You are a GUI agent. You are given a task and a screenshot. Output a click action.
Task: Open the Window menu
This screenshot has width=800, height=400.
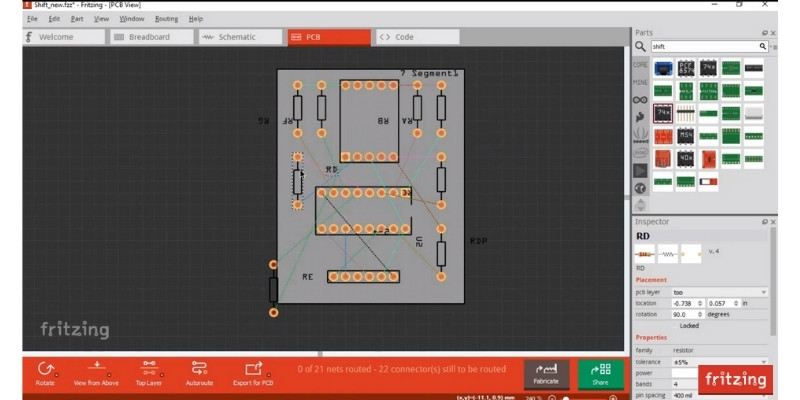(x=132, y=19)
